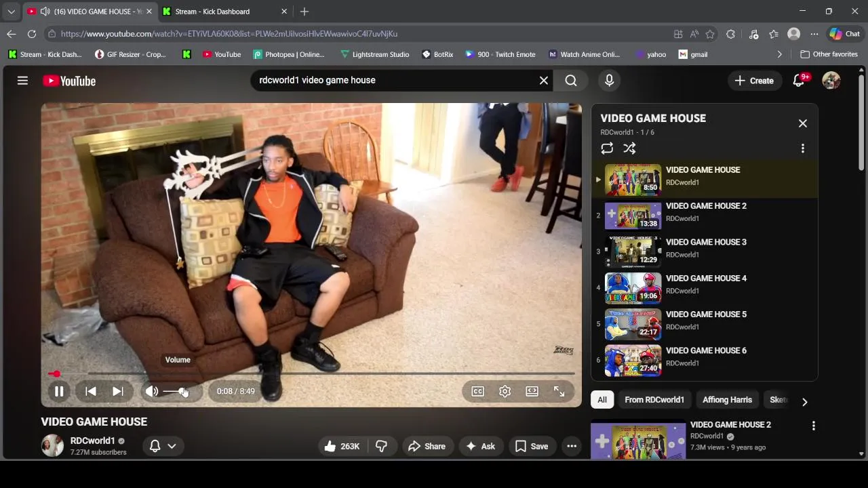Viewport: 868px width, 488px height.
Task: Toggle shuffle playlist
Action: click(x=629, y=148)
